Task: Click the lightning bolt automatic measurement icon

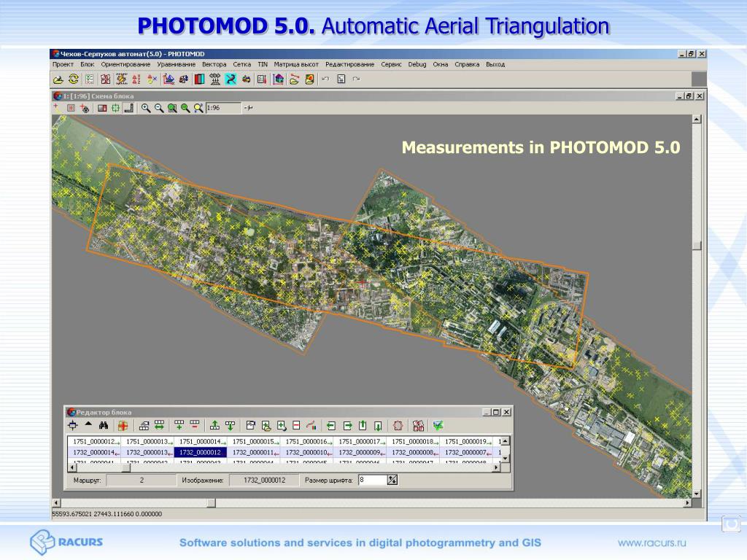Action: point(122,79)
